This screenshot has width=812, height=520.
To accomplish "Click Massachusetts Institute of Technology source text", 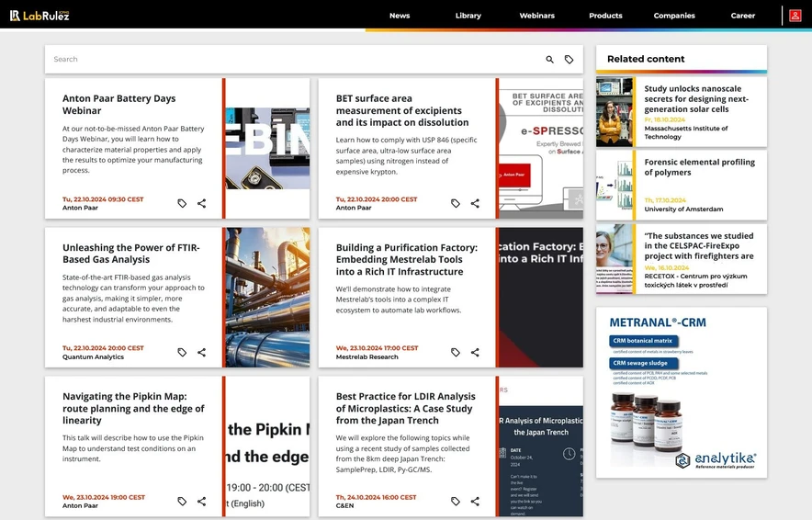I will point(685,132).
